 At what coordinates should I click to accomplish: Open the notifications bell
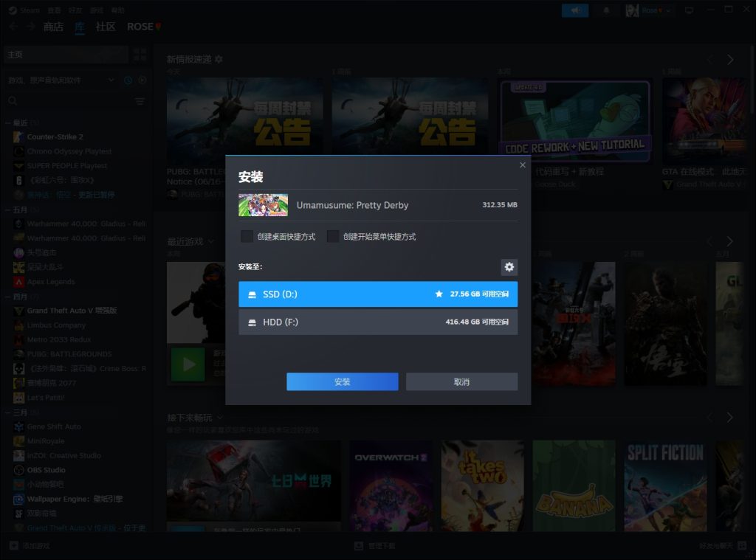pyautogui.click(x=607, y=10)
